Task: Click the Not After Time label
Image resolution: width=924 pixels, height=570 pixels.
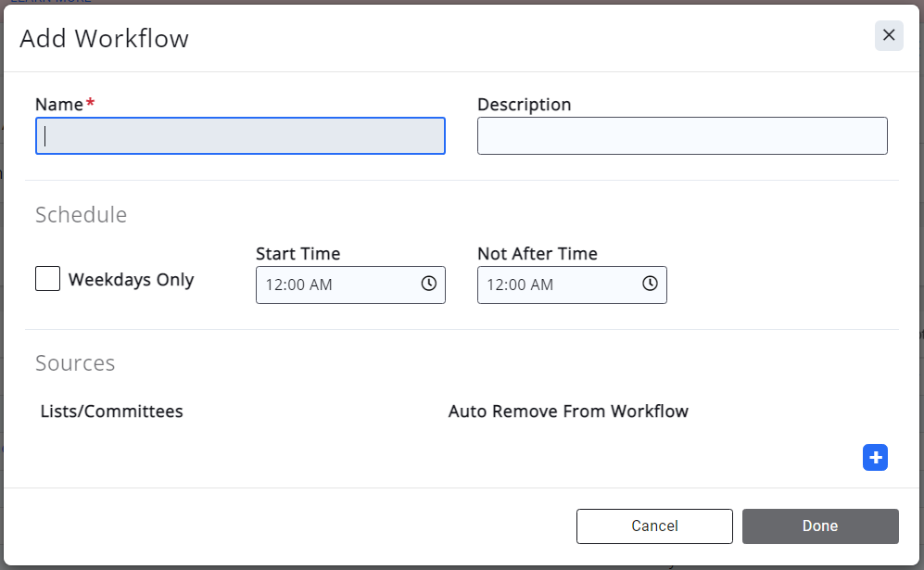Action: click(x=537, y=254)
